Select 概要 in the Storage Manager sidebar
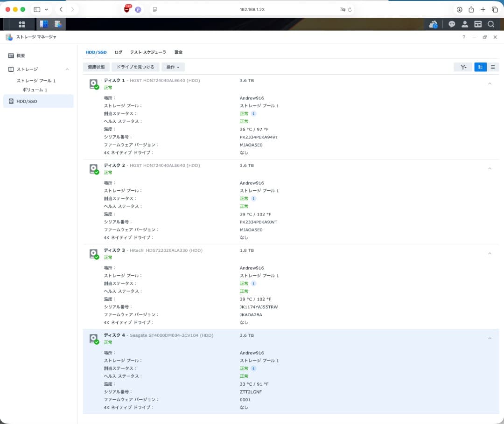Viewport: 504px width, 424px height. [x=22, y=55]
